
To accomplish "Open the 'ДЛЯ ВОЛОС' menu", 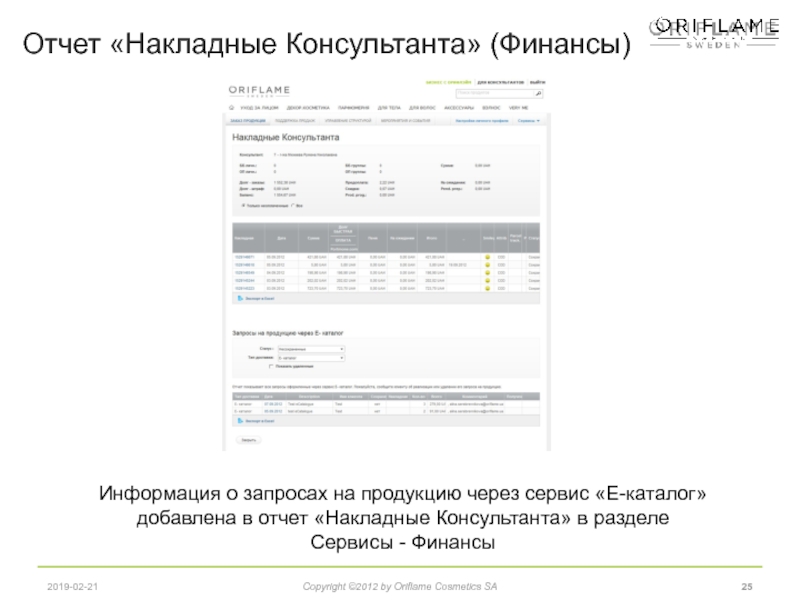I will point(422,108).
